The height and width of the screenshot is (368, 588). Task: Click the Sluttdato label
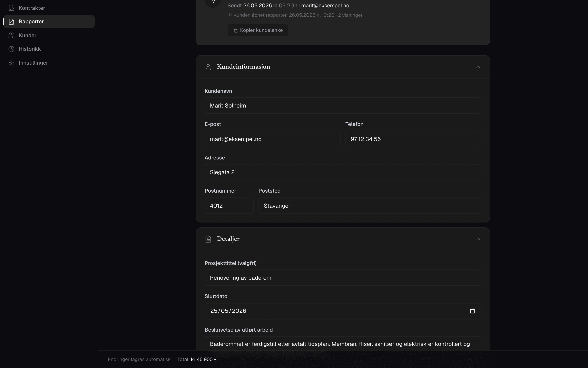[216, 296]
